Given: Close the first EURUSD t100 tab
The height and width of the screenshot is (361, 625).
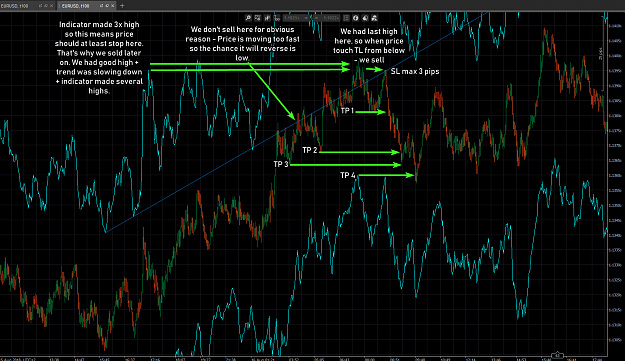Looking at the screenshot, I should click(x=51, y=6).
